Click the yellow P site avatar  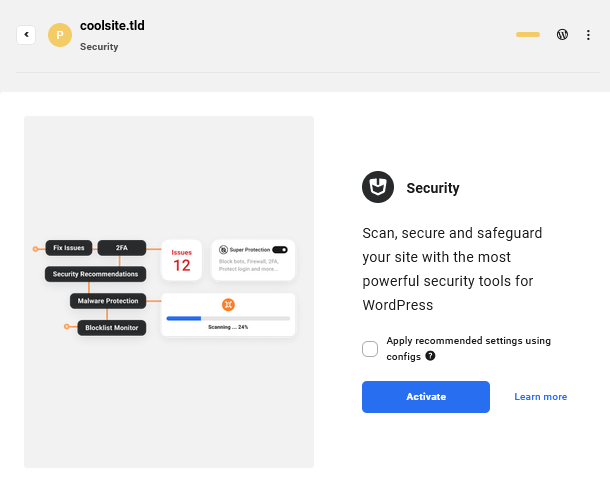(59, 35)
